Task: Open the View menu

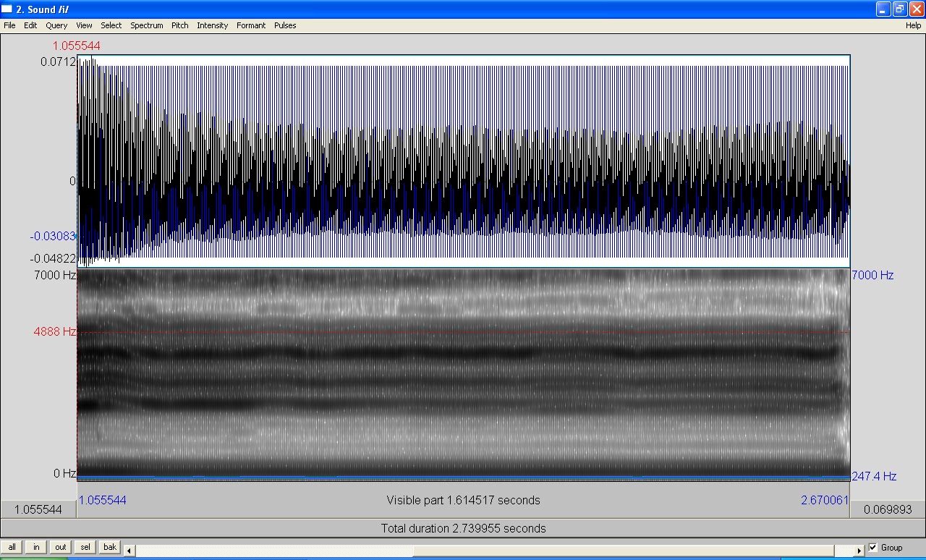Action: click(x=84, y=25)
